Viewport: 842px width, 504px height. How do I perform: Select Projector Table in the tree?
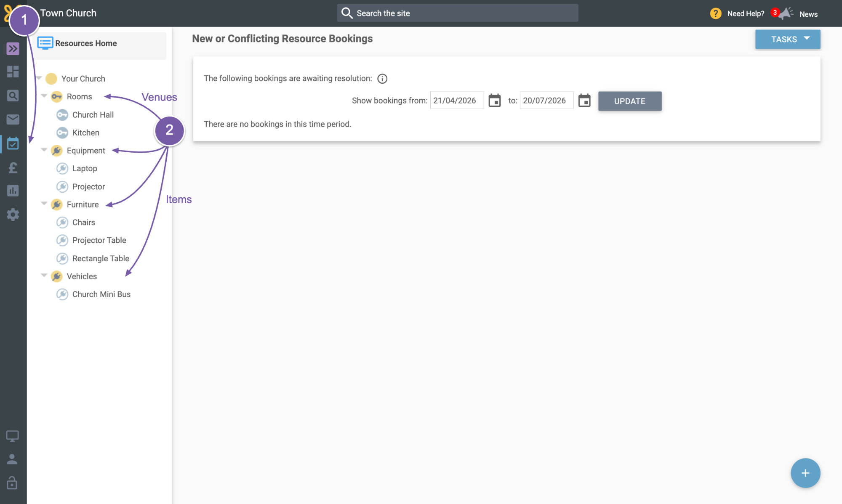point(99,240)
